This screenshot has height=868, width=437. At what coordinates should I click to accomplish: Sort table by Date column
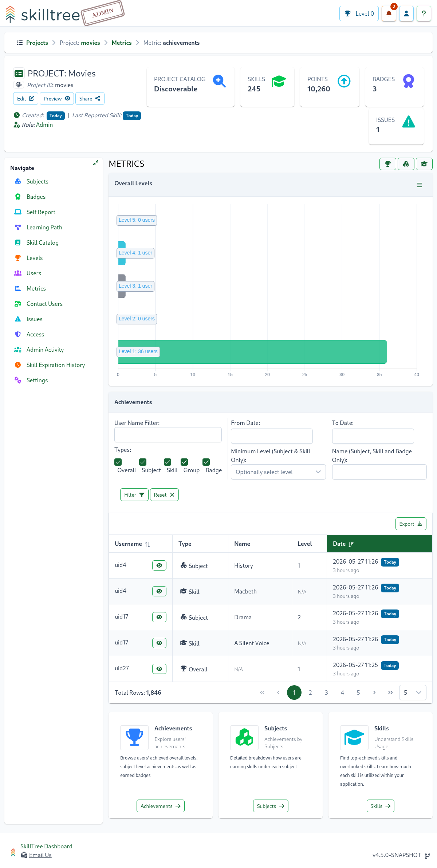(x=379, y=544)
